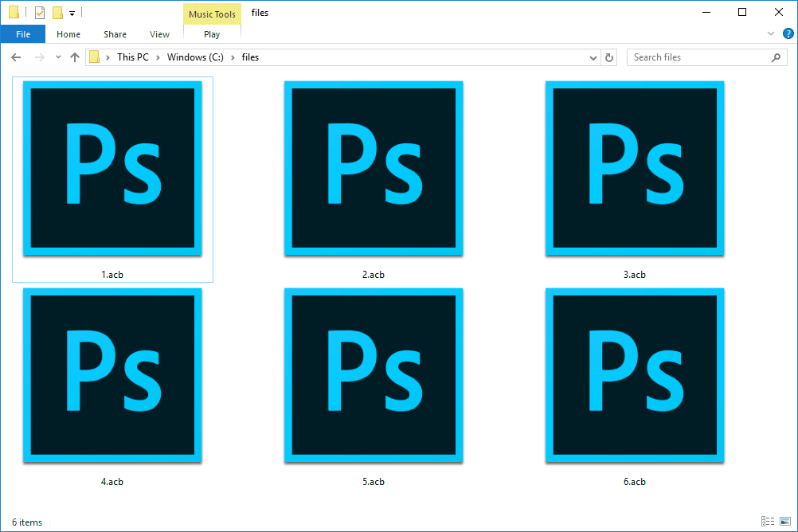Navigate to Windows (C:) in breadcrumb

point(195,57)
